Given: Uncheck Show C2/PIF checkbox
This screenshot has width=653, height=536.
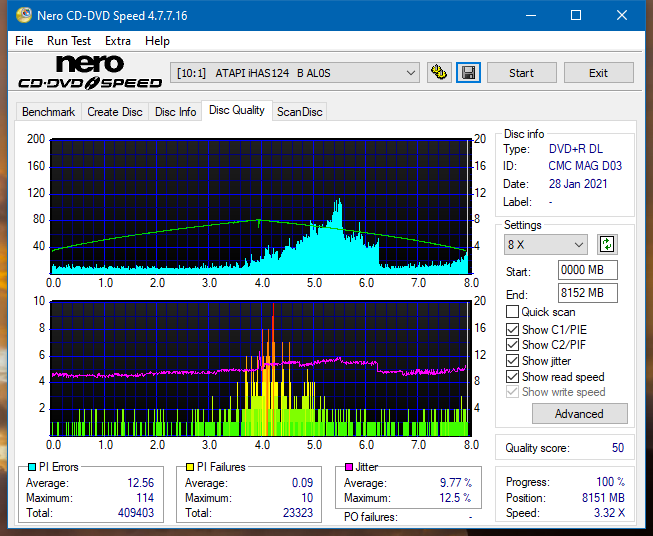Looking at the screenshot, I should pos(512,345).
